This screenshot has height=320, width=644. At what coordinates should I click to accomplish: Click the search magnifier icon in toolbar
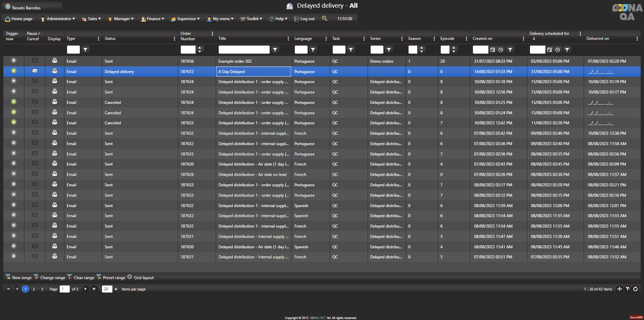pyautogui.click(x=324, y=18)
